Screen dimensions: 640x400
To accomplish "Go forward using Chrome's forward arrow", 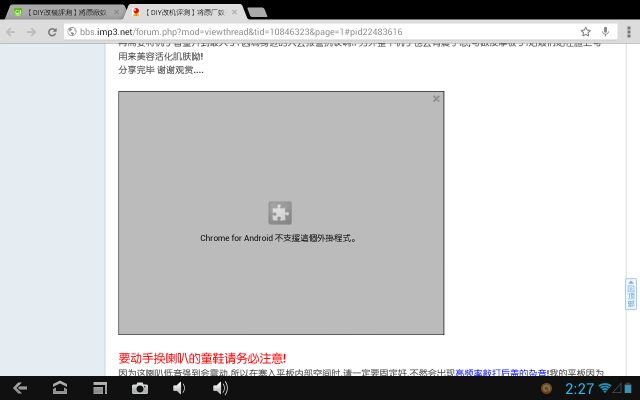I will coord(31,32).
